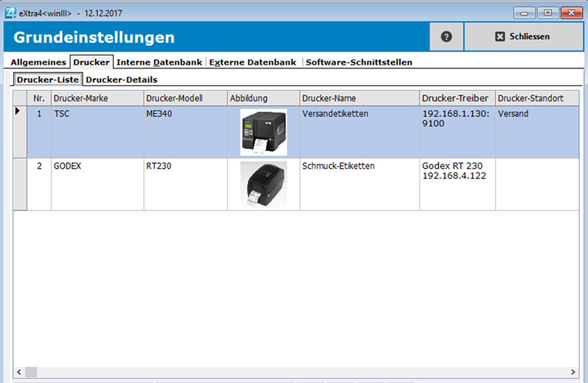588x383 pixels.
Task: Open the Externe Datenbank tab
Action: [x=252, y=62]
